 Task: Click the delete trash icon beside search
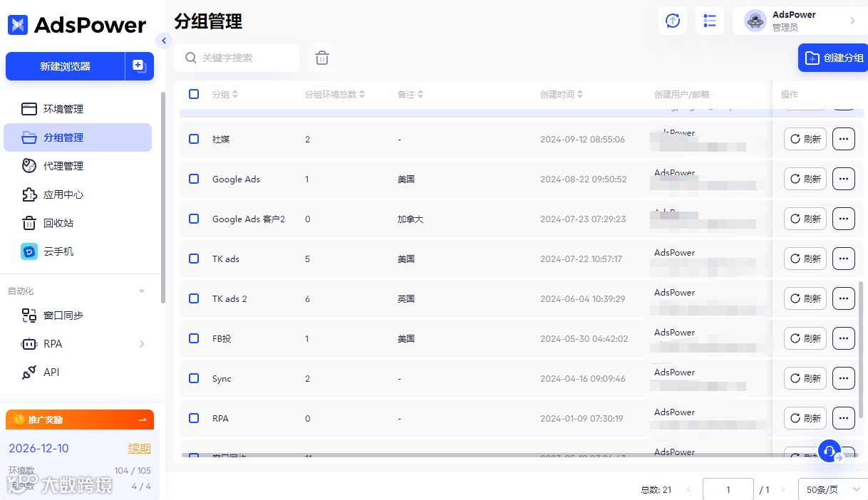coord(322,58)
